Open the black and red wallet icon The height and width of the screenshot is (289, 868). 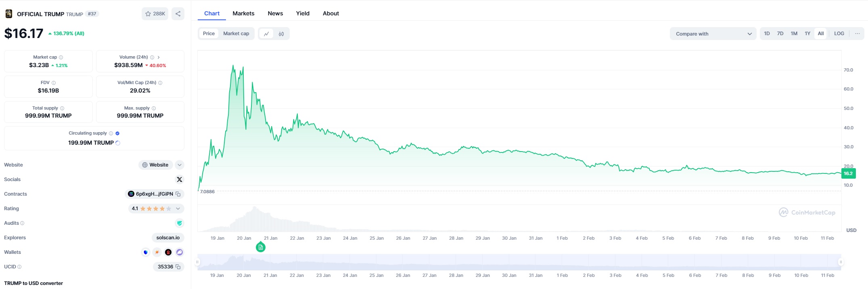pos(168,252)
